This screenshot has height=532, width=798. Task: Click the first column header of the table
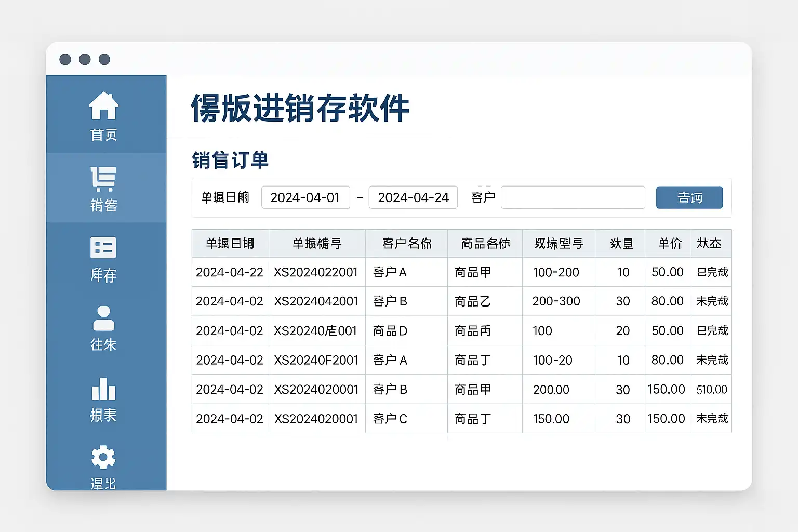click(230, 243)
